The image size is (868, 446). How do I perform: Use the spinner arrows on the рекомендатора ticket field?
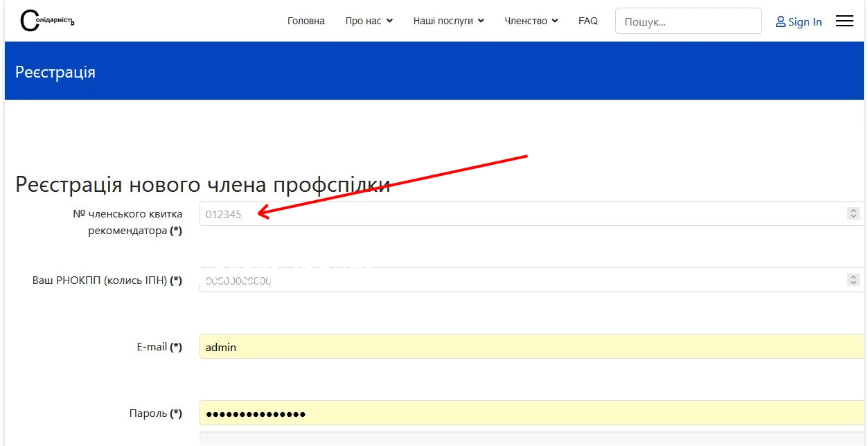(x=853, y=213)
